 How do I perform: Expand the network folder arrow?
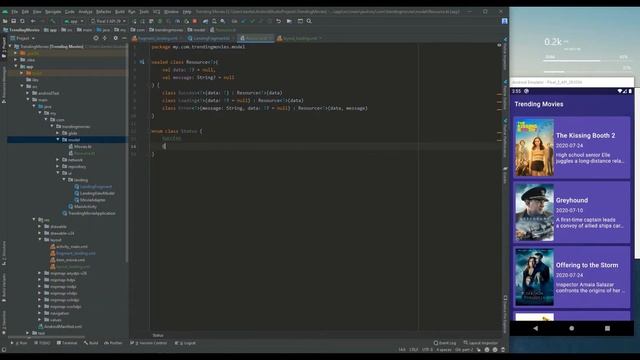pyautogui.click(x=58, y=160)
